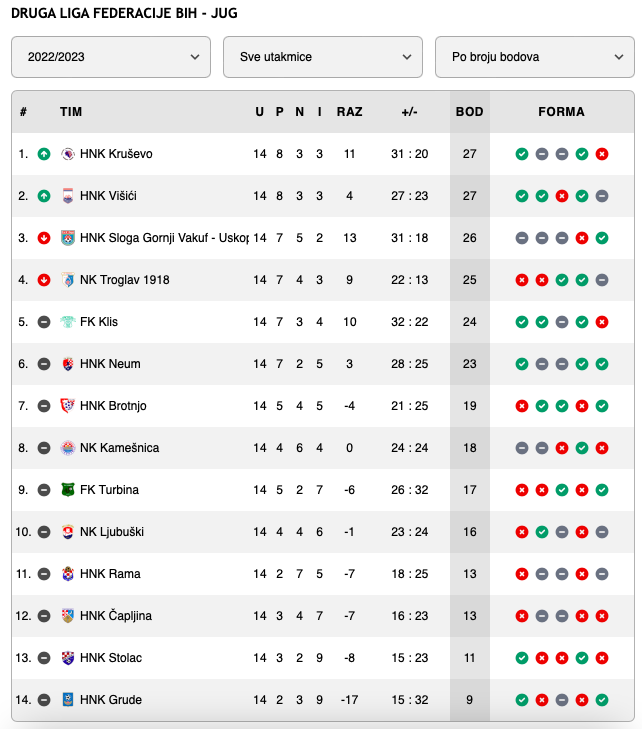The width and height of the screenshot is (642, 729).
Task: Click the HNK Brotnjo club crest
Action: click(68, 406)
